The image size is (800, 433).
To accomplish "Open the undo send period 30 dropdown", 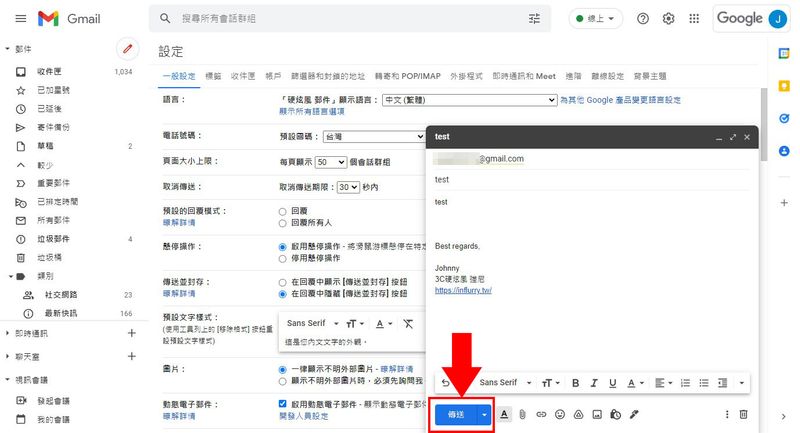I will pos(348,187).
